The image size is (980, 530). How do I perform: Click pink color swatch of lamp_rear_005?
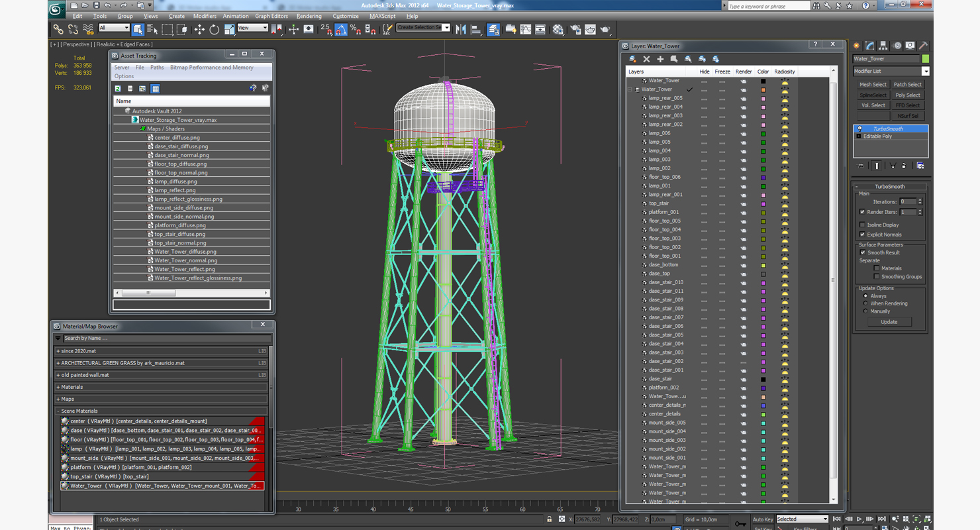pos(763,98)
